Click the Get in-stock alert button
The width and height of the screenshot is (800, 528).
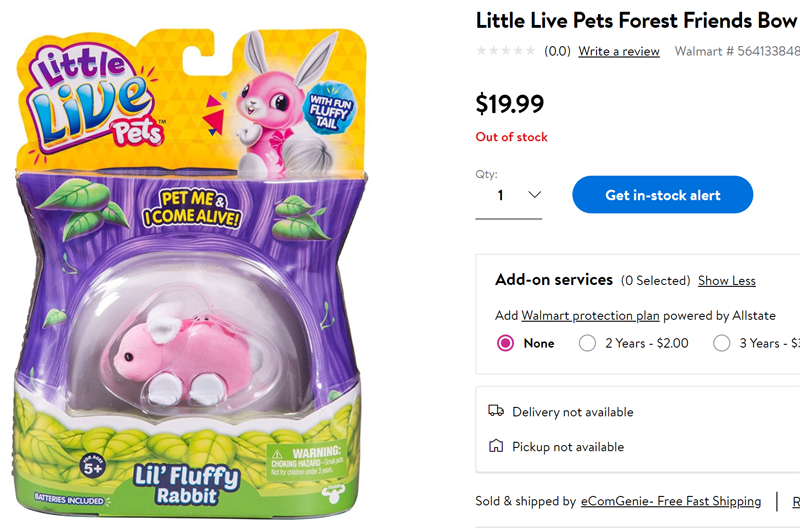pyautogui.click(x=662, y=195)
